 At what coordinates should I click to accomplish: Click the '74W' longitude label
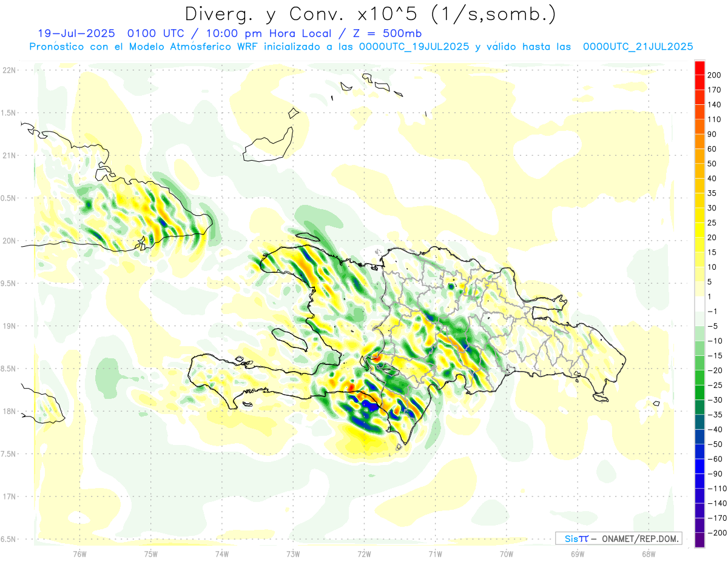222,554
